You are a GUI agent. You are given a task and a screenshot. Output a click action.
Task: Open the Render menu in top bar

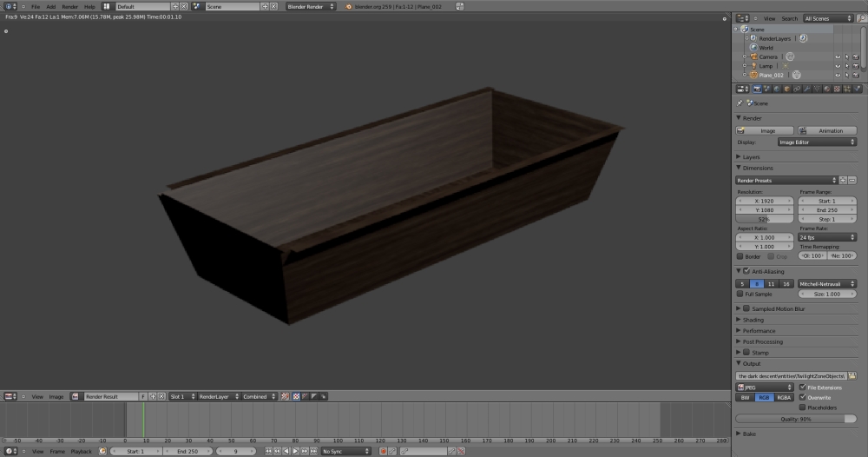69,6
